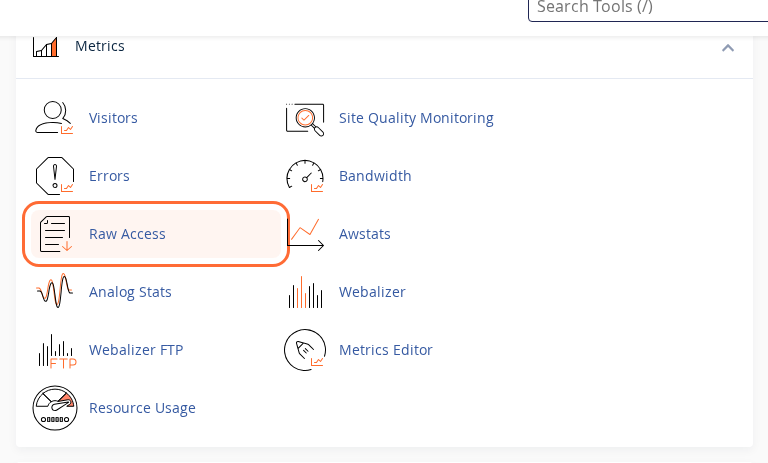The width and height of the screenshot is (768, 463).
Task: Go to the Bandwidth text link
Action: [375, 176]
